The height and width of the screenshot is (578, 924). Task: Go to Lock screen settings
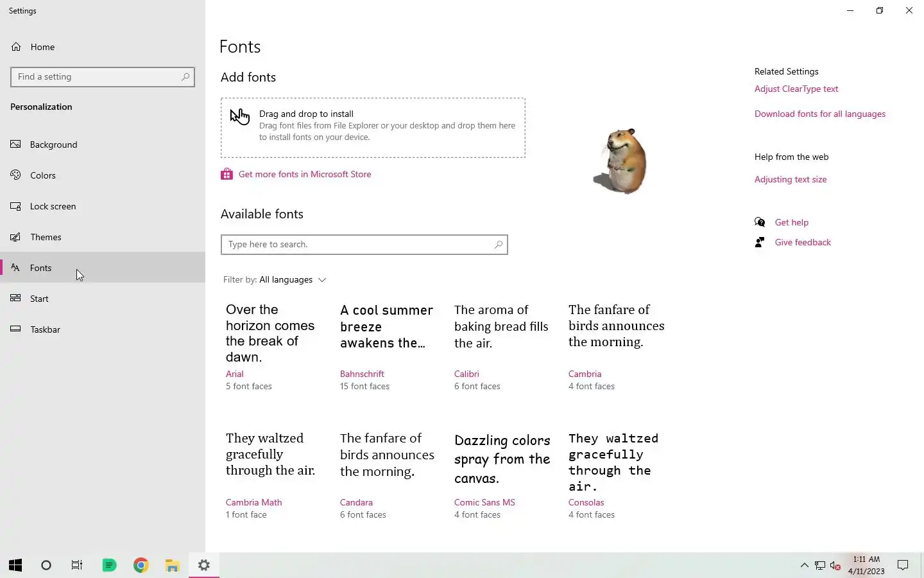click(x=103, y=206)
